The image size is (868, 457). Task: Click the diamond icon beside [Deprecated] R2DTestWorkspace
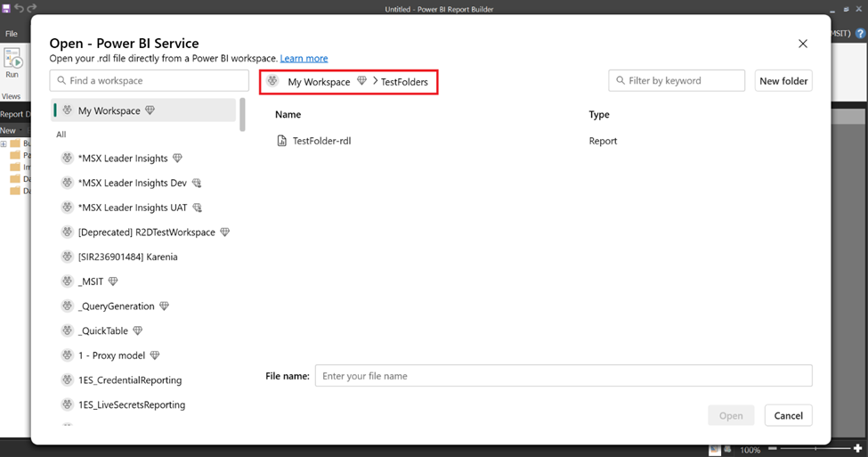point(224,233)
